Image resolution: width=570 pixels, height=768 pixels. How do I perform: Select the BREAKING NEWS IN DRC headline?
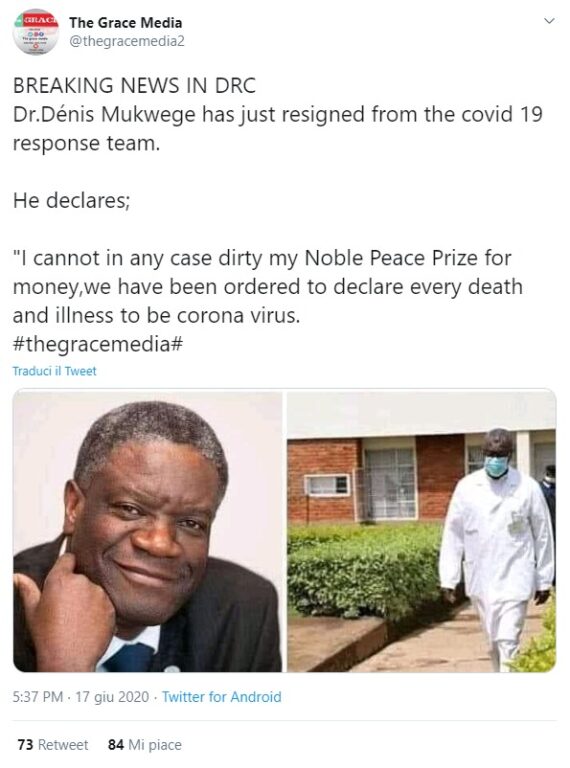[x=134, y=86]
